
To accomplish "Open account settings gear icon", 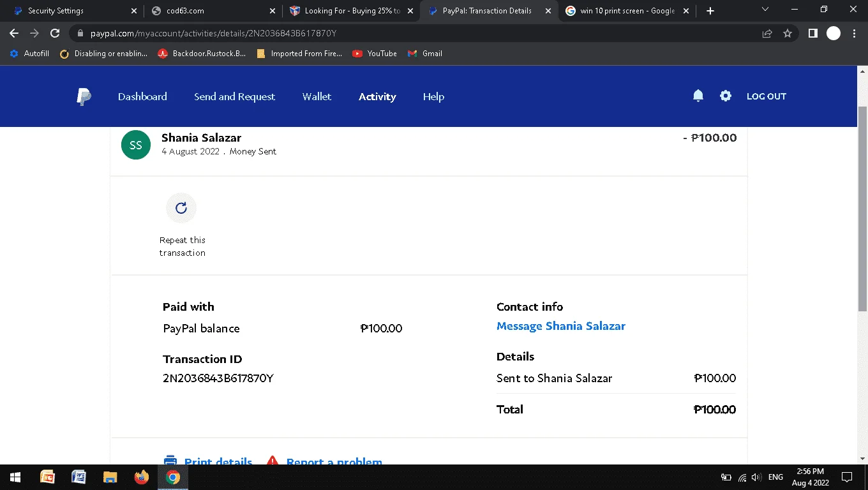I will (x=726, y=96).
